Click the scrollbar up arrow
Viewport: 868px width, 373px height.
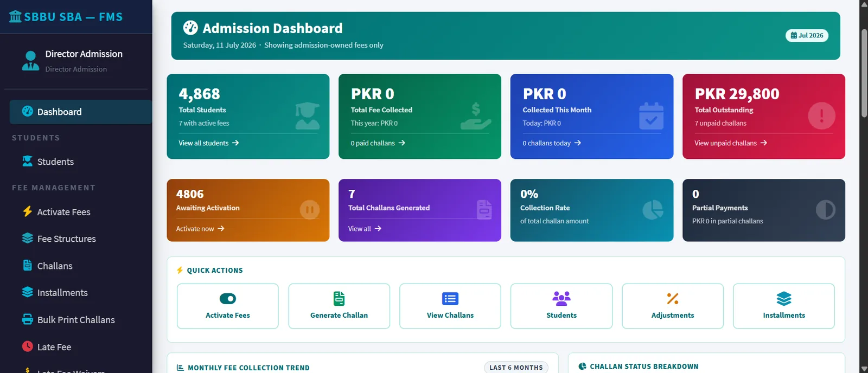coord(864,4)
